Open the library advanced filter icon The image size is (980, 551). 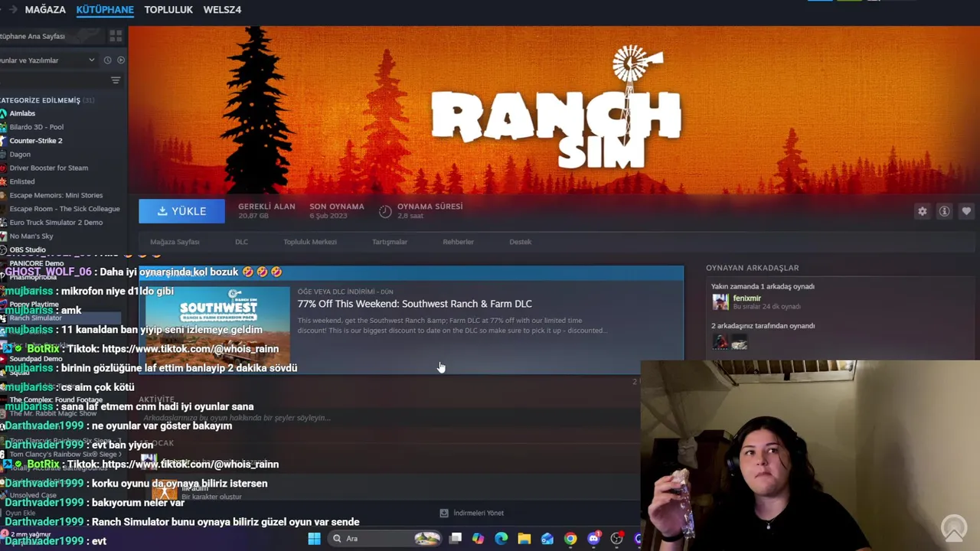[x=116, y=80]
